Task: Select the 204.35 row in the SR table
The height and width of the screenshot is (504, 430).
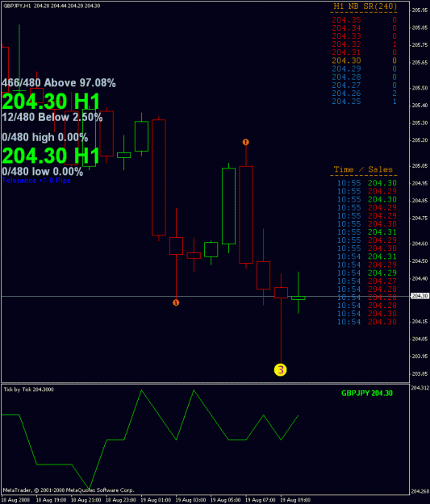Action: click(364, 20)
